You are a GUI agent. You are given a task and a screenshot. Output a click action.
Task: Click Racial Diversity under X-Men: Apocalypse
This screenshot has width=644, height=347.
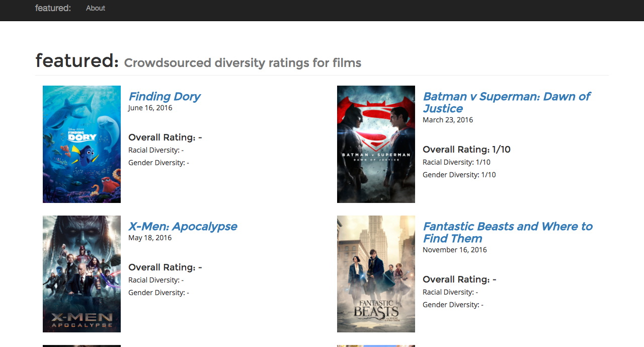click(156, 280)
